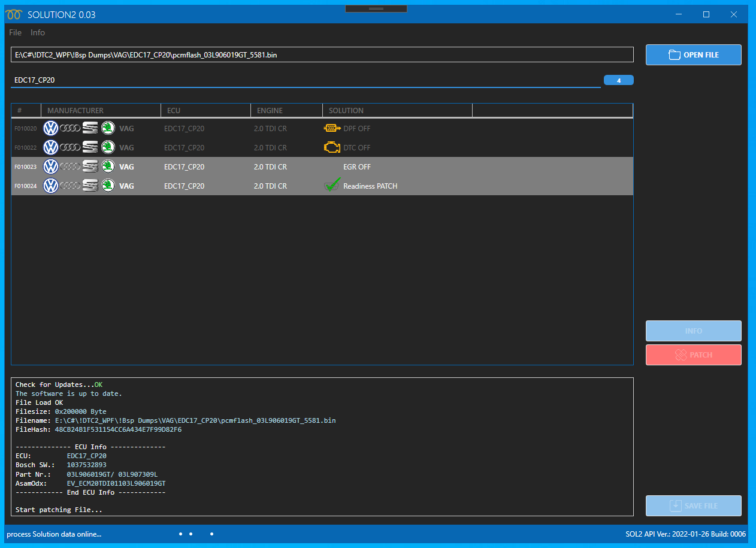Click the Seat logo in row F010022

[90, 147]
